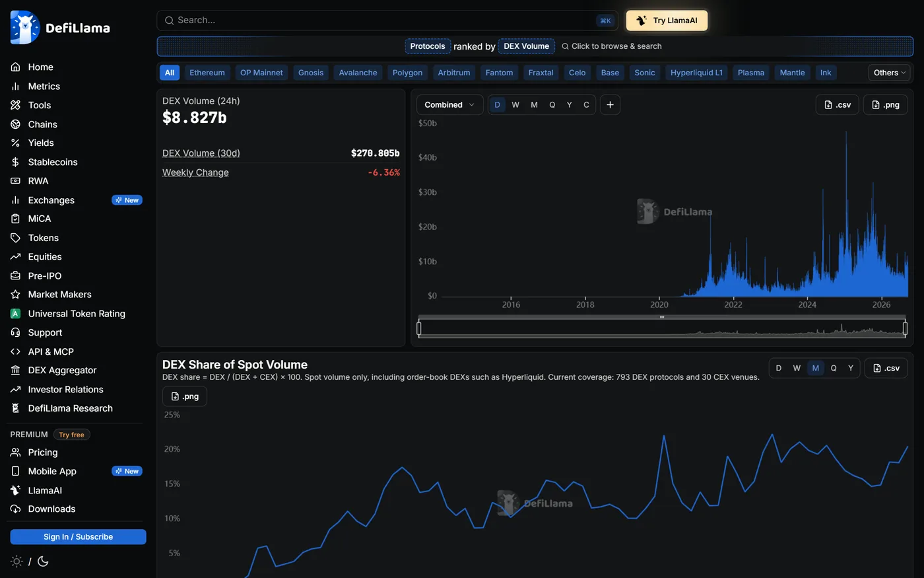Select Weekly interval on DEX Volume chart
This screenshot has width=924, height=578.
pos(515,105)
